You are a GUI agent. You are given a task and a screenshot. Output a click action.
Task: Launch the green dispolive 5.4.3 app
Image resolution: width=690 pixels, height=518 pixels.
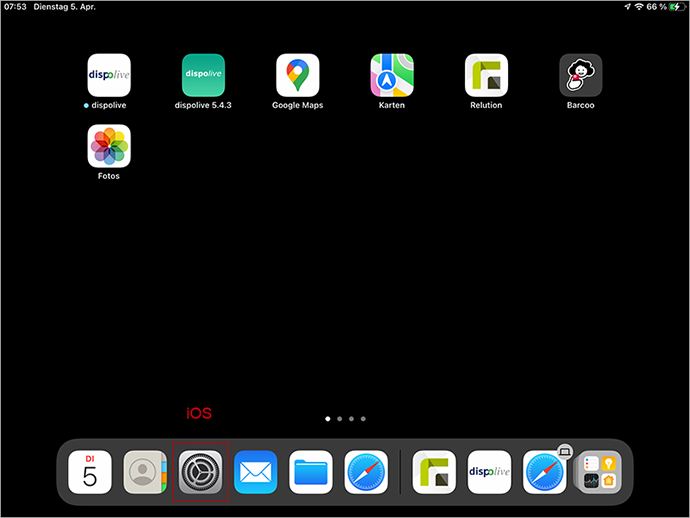(203, 75)
